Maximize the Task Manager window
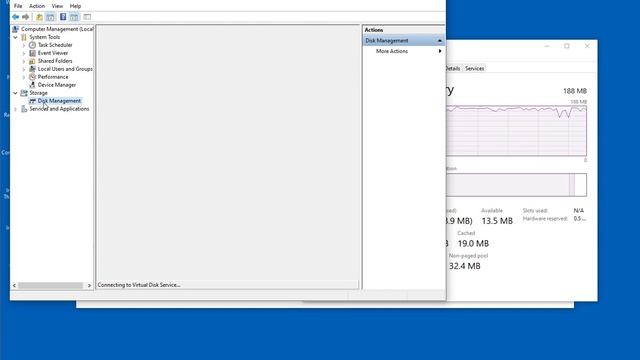640x360 pixels. [567, 46]
